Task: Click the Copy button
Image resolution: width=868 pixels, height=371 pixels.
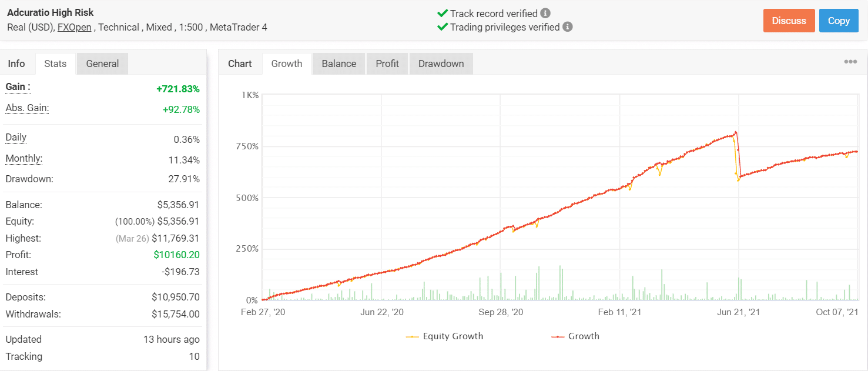Action: (x=839, y=20)
